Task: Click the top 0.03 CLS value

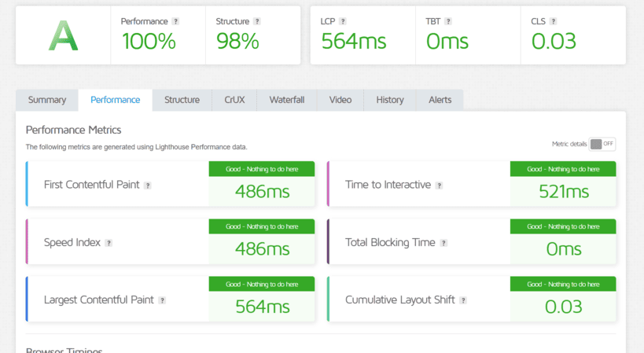Action: pos(554,42)
